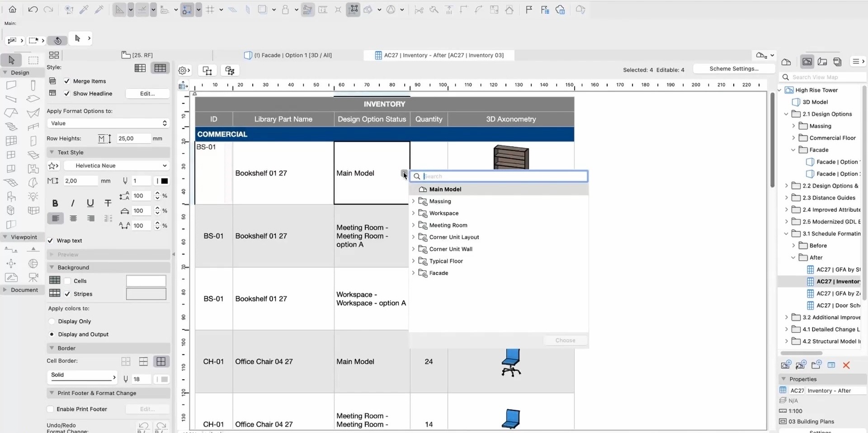
Task: Apply Bold formatting in Text Style
Action: (55, 203)
